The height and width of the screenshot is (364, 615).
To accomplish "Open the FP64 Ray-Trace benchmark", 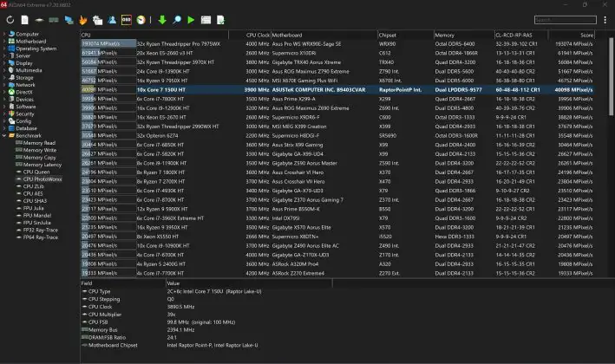I will [41, 237].
